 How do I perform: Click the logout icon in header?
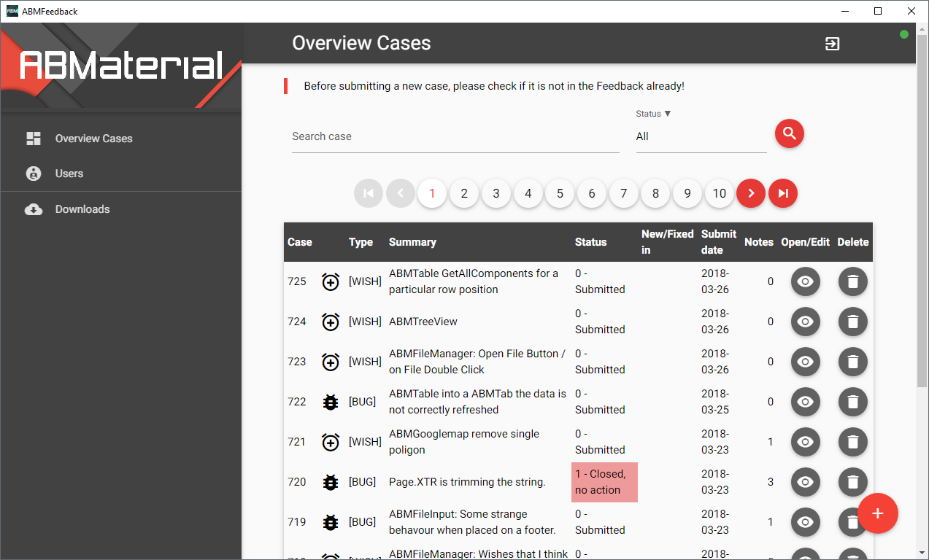(x=832, y=44)
